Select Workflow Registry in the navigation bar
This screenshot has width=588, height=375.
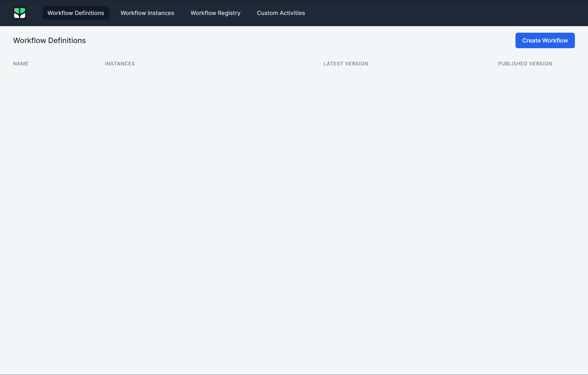[215, 13]
